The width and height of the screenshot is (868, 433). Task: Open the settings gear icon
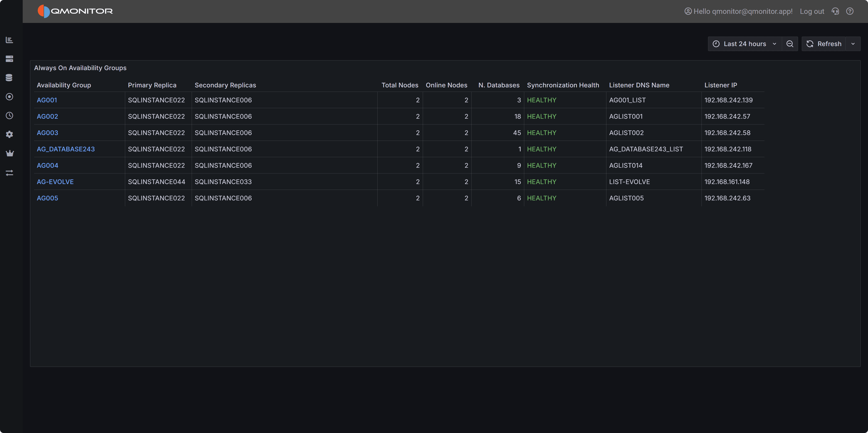(x=10, y=134)
